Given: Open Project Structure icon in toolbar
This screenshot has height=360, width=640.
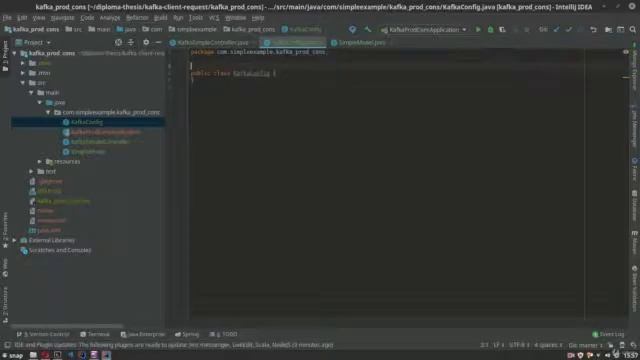Looking at the screenshot, I should point(608,29).
